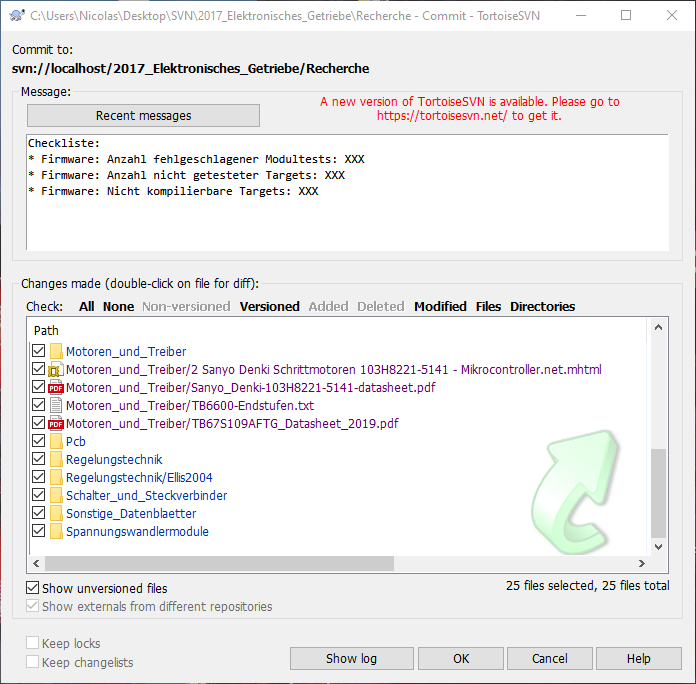Select the Sanyo Denki Schrittmotoren mhtml entry
The image size is (696, 684).
(334, 369)
